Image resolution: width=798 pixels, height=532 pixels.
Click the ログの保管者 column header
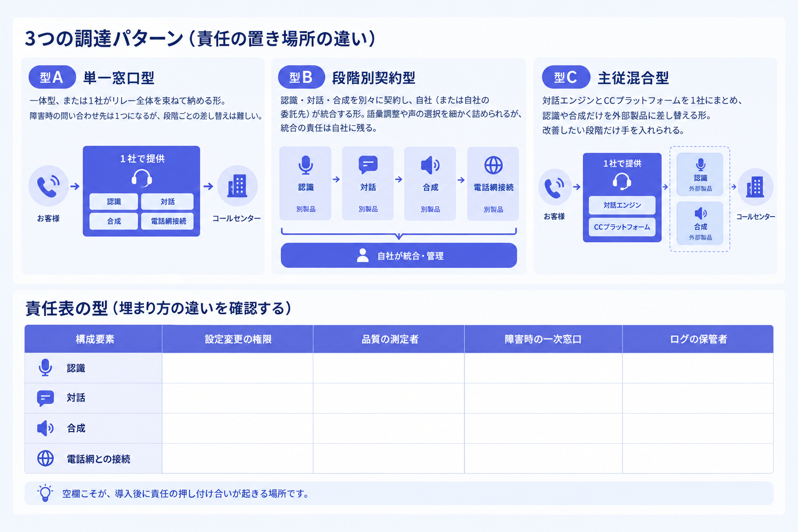point(698,339)
